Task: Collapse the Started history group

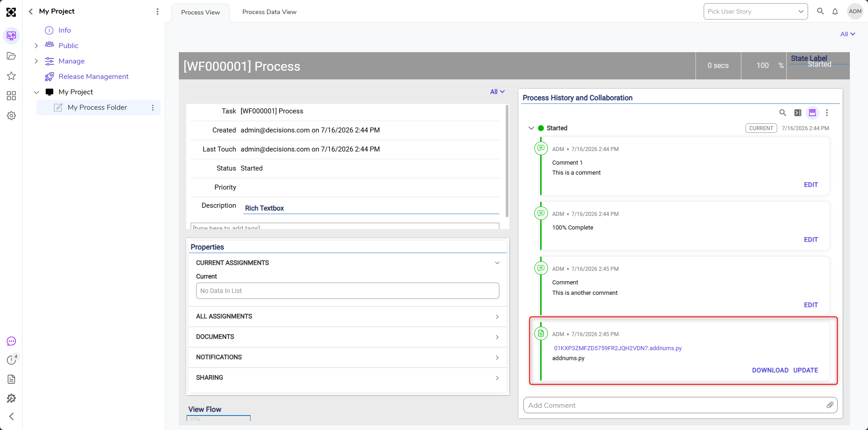Action: click(531, 128)
